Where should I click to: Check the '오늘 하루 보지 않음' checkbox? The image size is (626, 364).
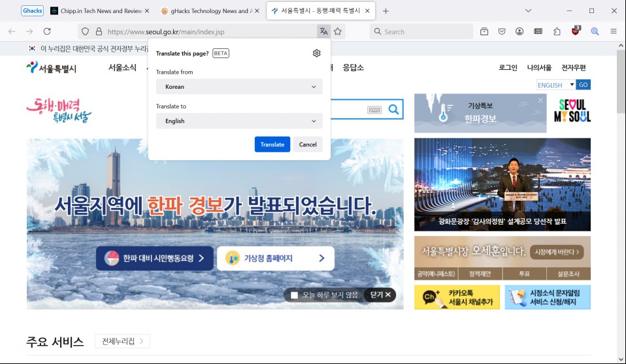295,295
